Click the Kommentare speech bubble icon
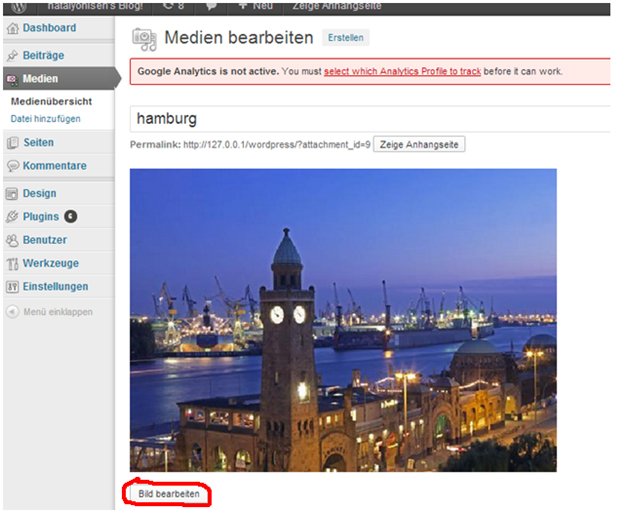627x514 pixels. point(13,166)
